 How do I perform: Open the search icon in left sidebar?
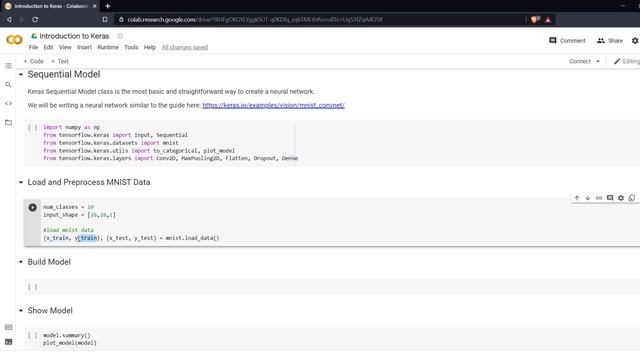coord(8,84)
